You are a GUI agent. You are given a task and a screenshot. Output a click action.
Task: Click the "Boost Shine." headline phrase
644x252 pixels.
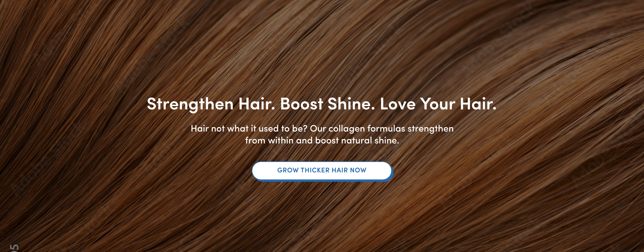click(x=328, y=104)
